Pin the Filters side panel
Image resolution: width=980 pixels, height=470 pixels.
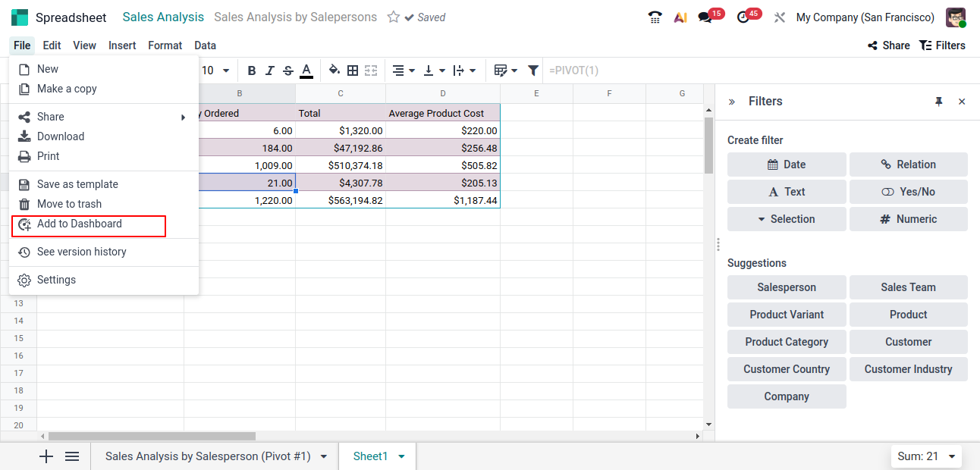[939, 102]
